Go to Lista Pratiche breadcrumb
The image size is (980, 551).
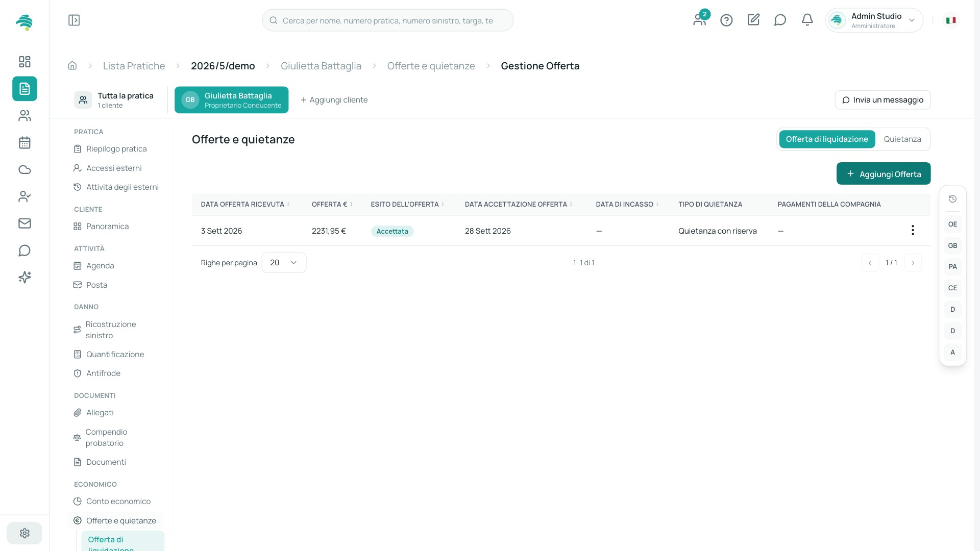pos(134,66)
